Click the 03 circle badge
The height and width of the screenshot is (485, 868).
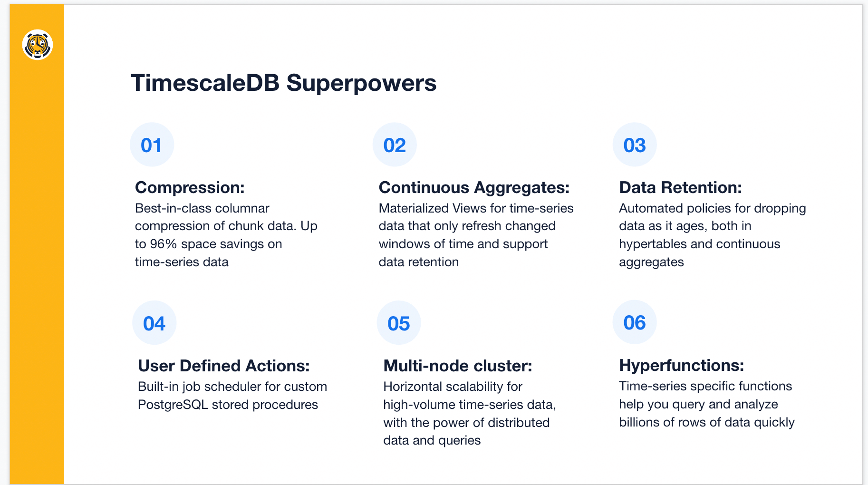635,145
